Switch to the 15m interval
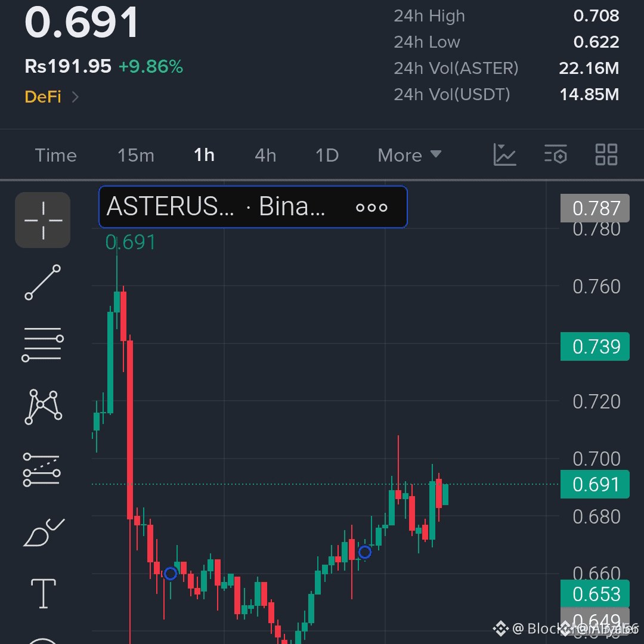 coord(136,156)
